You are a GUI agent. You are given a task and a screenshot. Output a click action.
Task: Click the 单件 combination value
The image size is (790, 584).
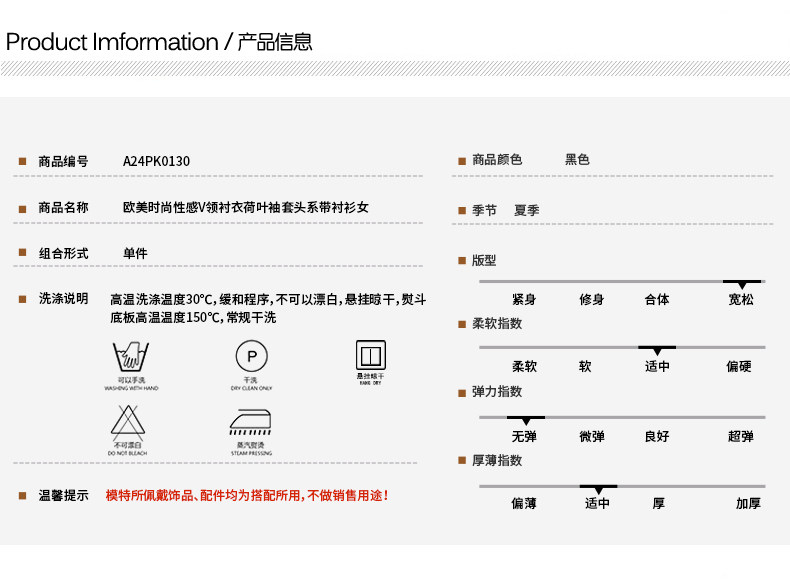(x=136, y=253)
